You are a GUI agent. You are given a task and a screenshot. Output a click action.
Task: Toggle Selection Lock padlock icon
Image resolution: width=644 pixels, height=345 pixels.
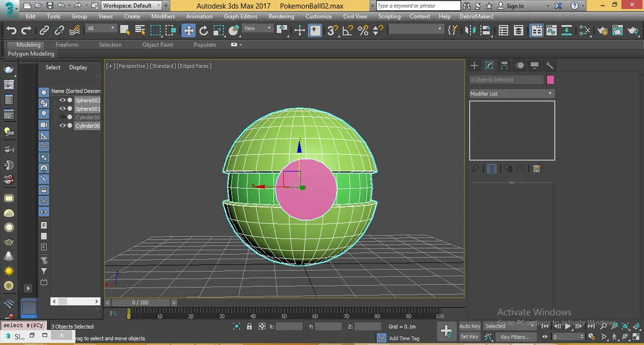[249, 326]
